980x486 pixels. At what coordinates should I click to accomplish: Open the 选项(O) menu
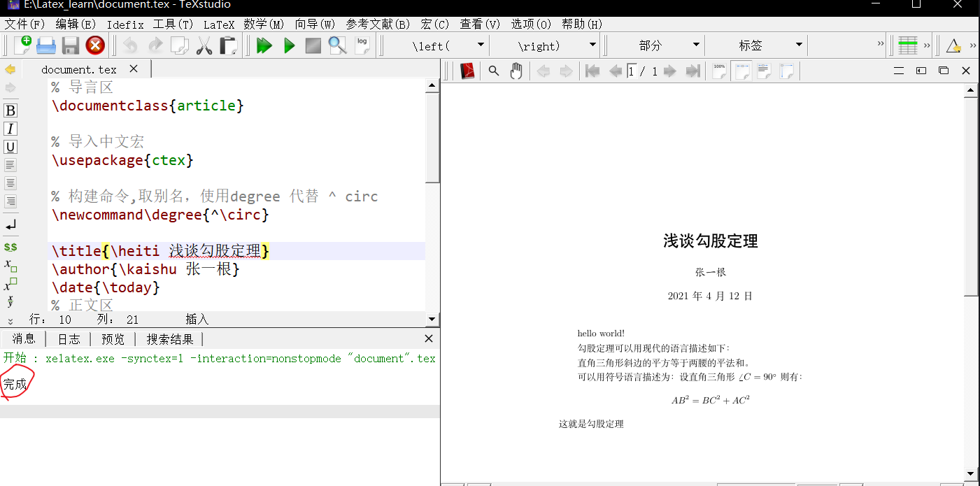pyautogui.click(x=531, y=24)
